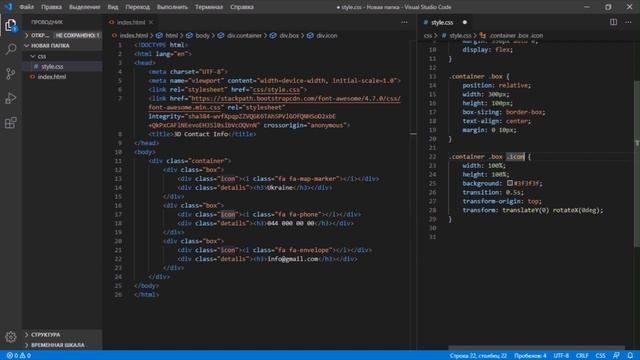Switch to the index.html editor tab
640x360 pixels.
131,22
